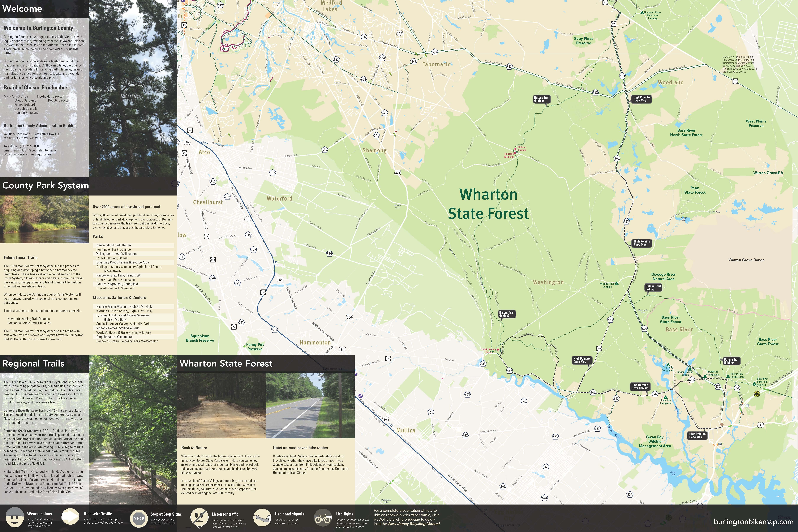Image resolution: width=798 pixels, height=532 pixels.
Task: Click the Wear a helmet face icon
Action: click(x=15, y=517)
